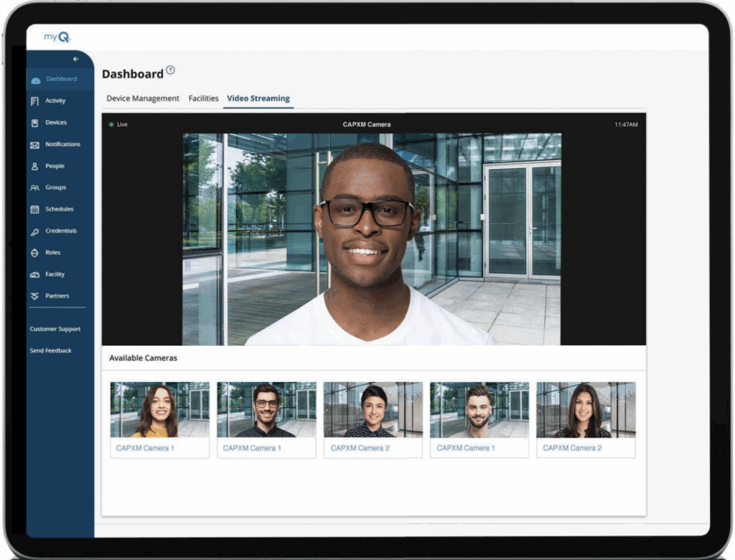
Task: Collapse the sidebar with the back arrow
Action: pyautogui.click(x=76, y=59)
